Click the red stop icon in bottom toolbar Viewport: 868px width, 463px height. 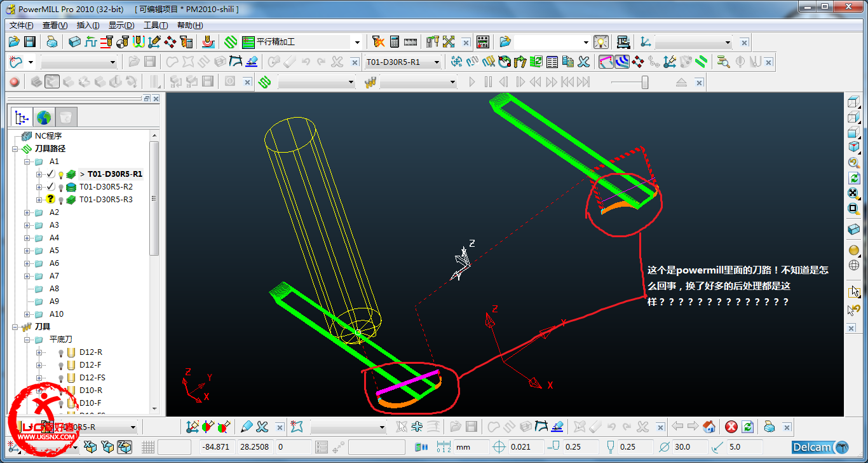tap(731, 427)
